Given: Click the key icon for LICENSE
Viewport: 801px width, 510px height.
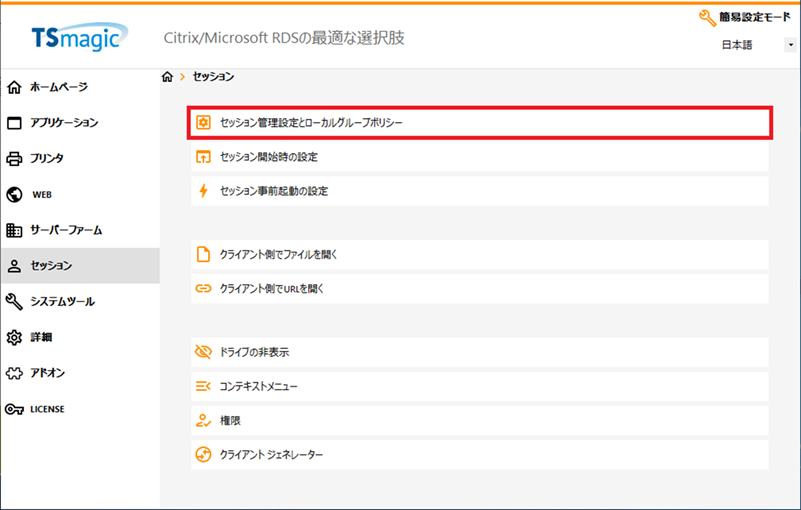Looking at the screenshot, I should pos(14,409).
